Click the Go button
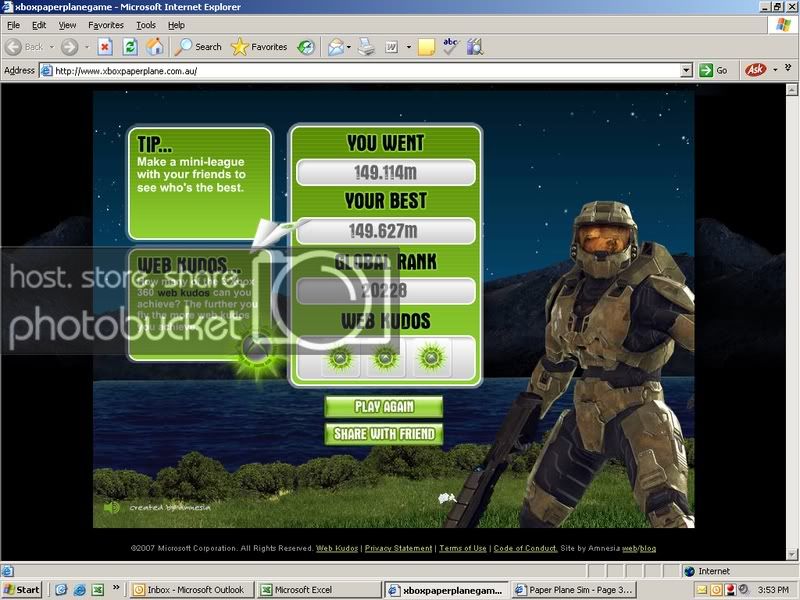Image resolution: width=800 pixels, height=600 pixels. pos(714,70)
